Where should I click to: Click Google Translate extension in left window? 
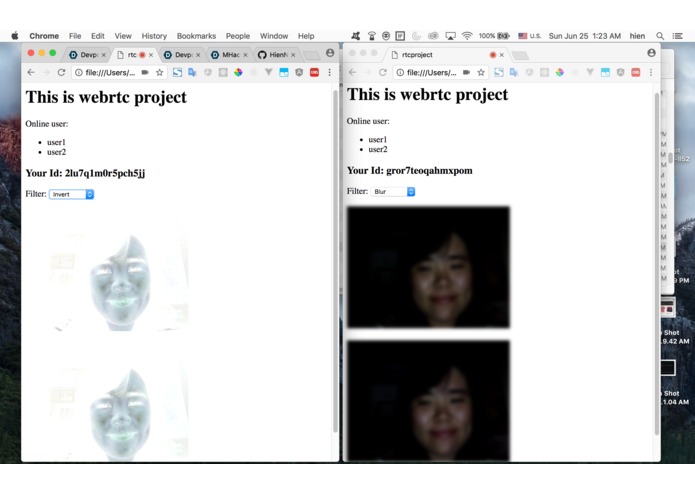tap(192, 72)
